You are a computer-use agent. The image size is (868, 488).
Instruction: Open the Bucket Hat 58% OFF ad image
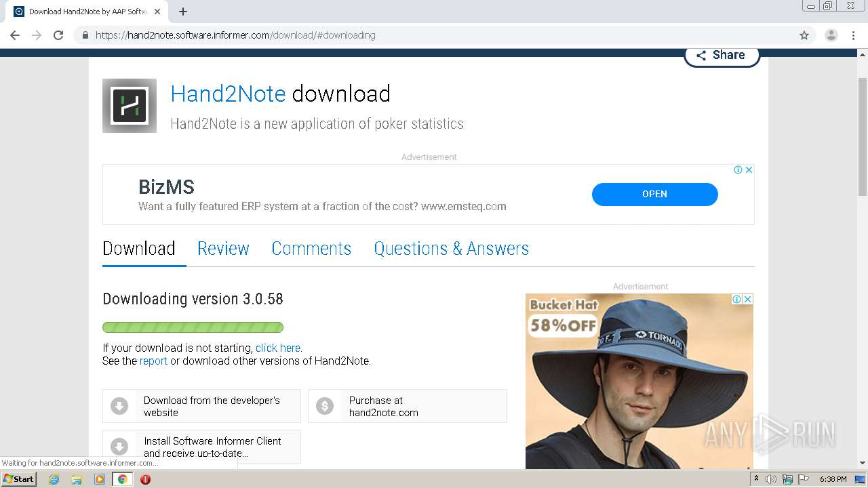tap(639, 381)
